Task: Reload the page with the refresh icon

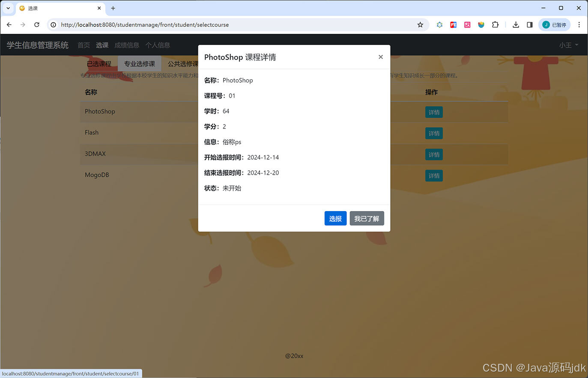Action: pos(37,25)
